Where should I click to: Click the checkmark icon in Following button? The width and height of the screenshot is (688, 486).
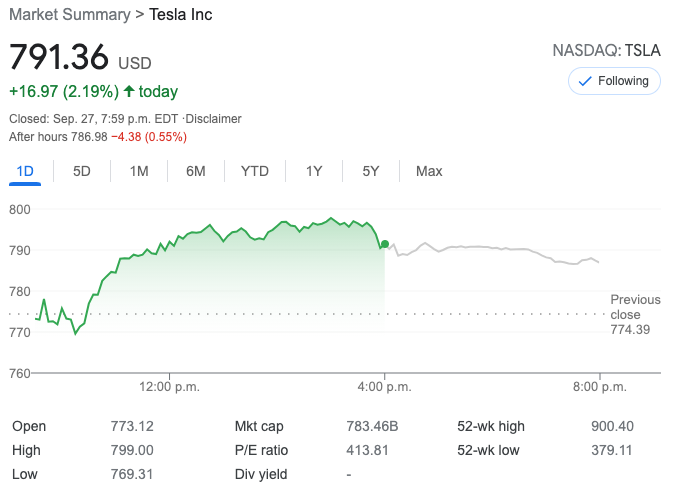pos(585,82)
